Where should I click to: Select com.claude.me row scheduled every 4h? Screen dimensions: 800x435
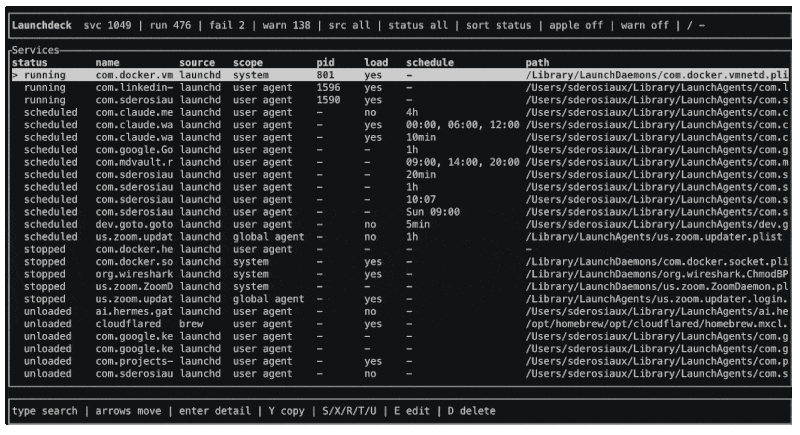tap(400, 112)
